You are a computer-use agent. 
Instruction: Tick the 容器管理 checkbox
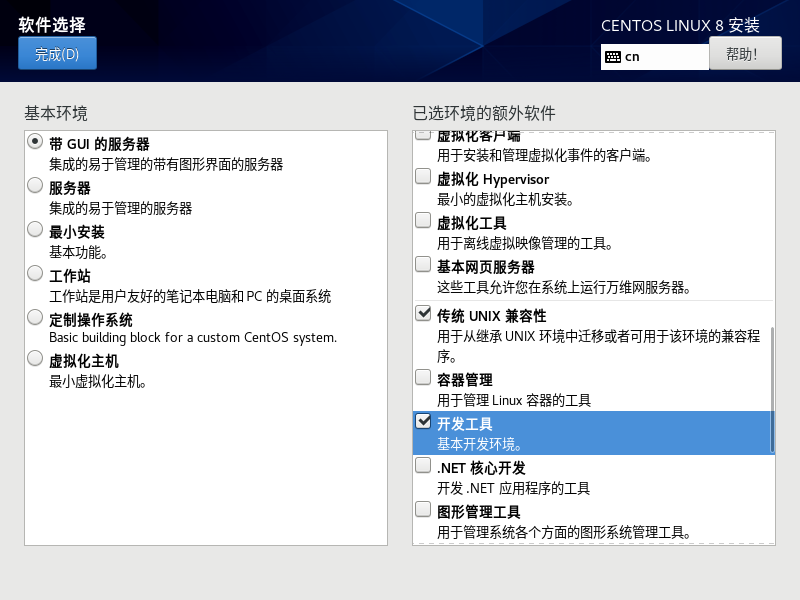coord(423,377)
